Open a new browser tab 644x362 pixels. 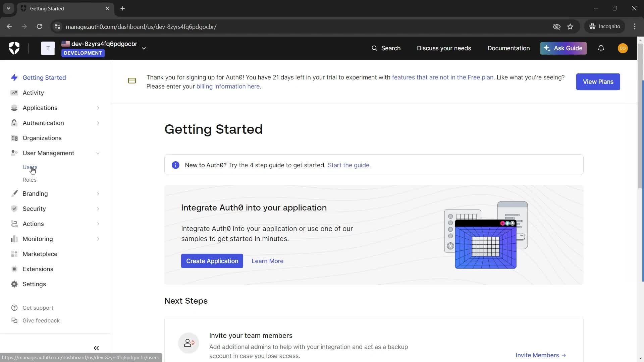point(123,8)
